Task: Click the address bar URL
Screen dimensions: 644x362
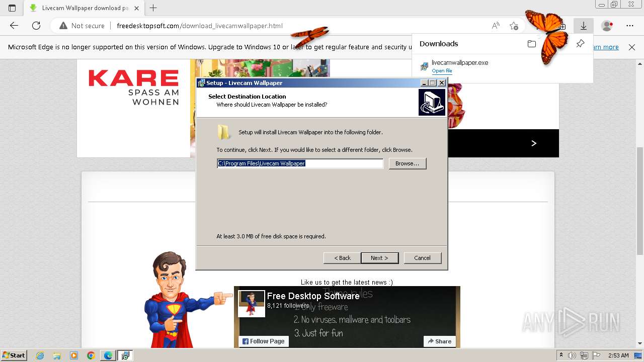Action: (x=200, y=26)
